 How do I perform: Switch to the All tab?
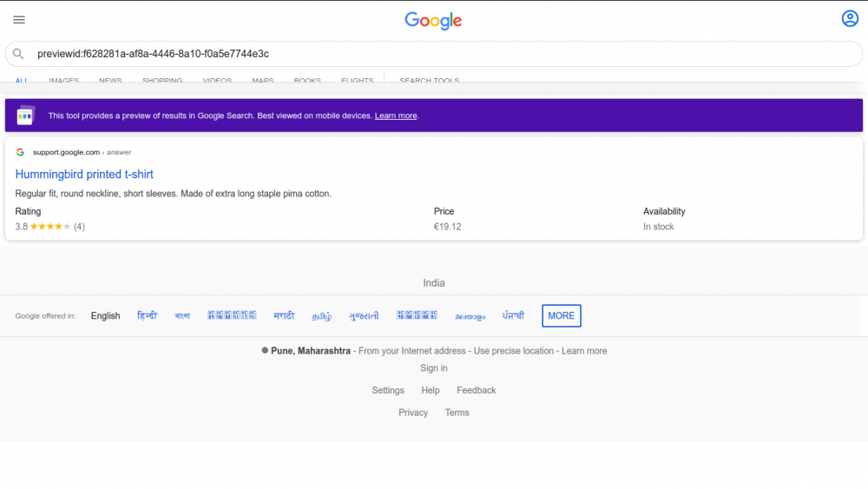[x=21, y=80]
